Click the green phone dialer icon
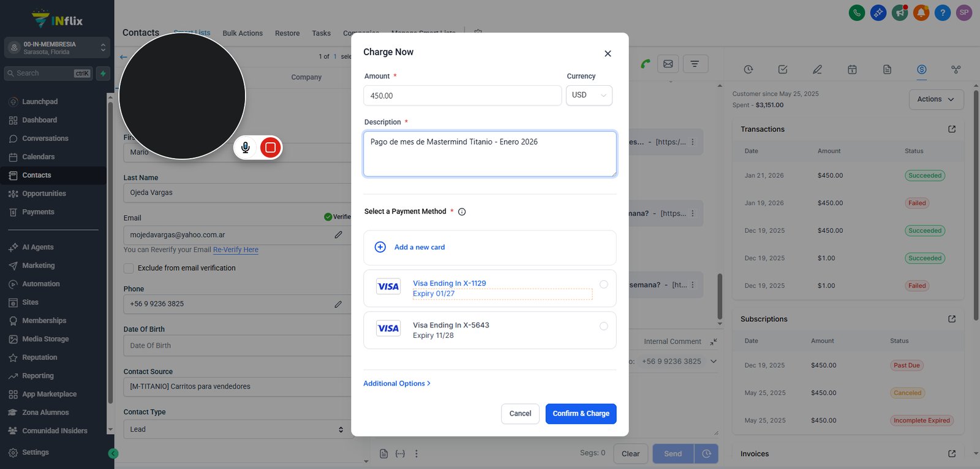Screen dimensions: 980x469 tap(857, 12)
